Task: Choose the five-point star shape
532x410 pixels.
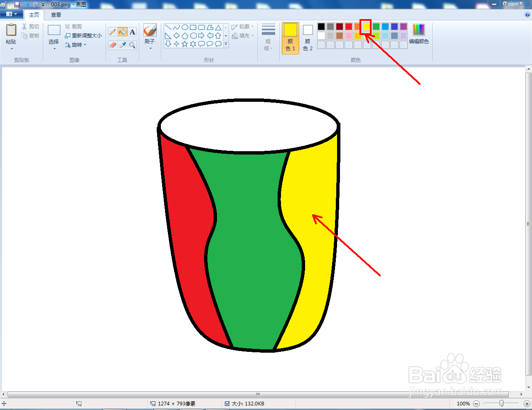Action: (185, 44)
